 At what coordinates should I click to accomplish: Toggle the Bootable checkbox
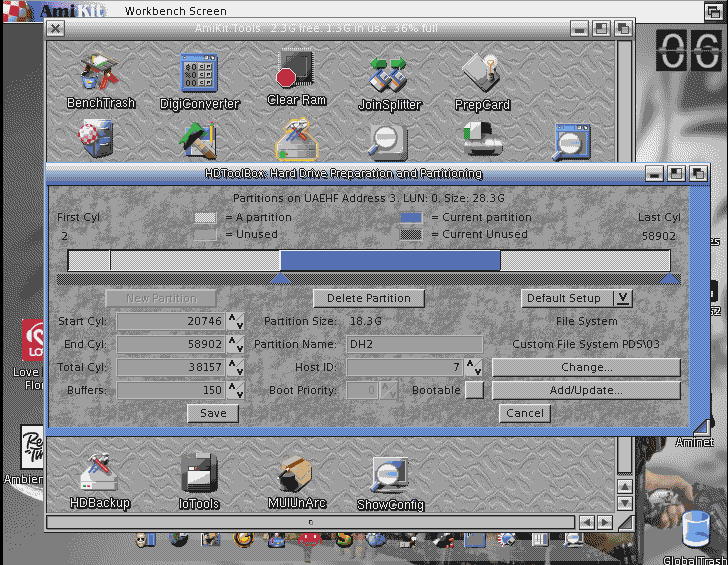pyautogui.click(x=474, y=390)
